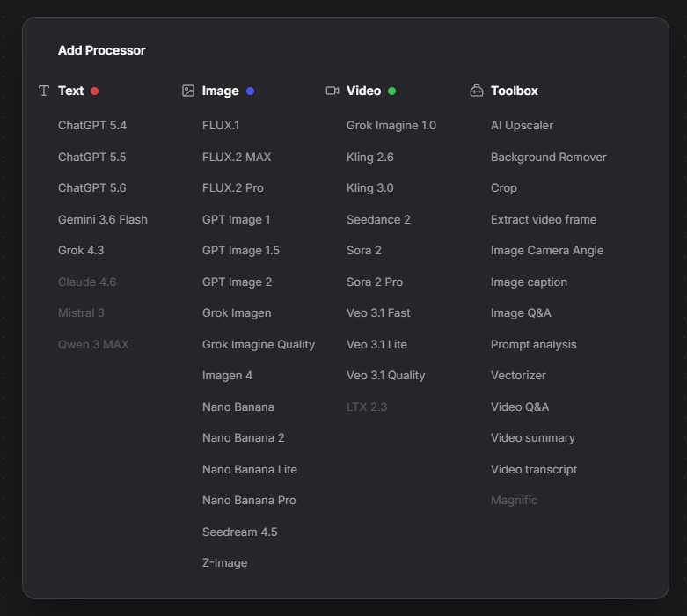The image size is (687, 616).
Task: Click the Toolbox category heading
Action: (515, 91)
